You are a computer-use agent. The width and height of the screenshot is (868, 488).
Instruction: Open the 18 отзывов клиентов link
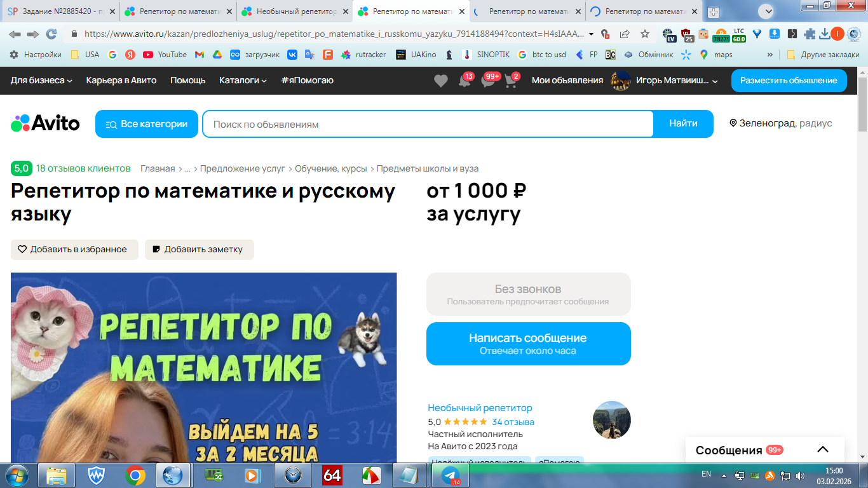click(83, 168)
